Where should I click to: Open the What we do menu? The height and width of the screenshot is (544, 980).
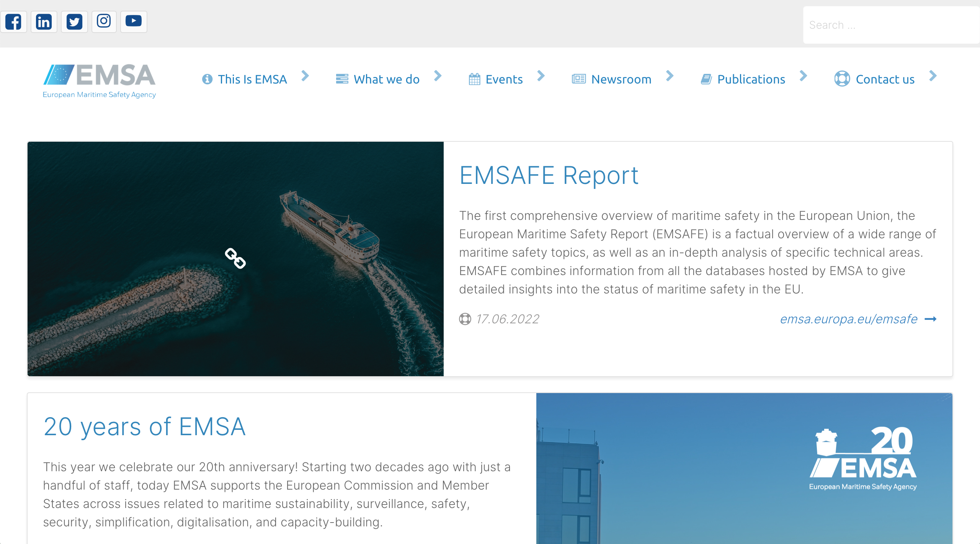click(x=387, y=79)
